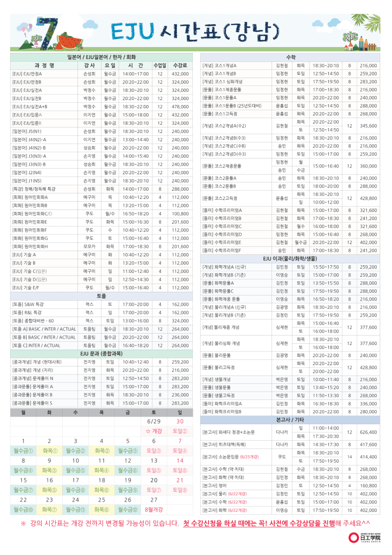This screenshot has width=392, height=555.
Task: Click the "345,600" tuition cell
Action: tap(368, 126)
